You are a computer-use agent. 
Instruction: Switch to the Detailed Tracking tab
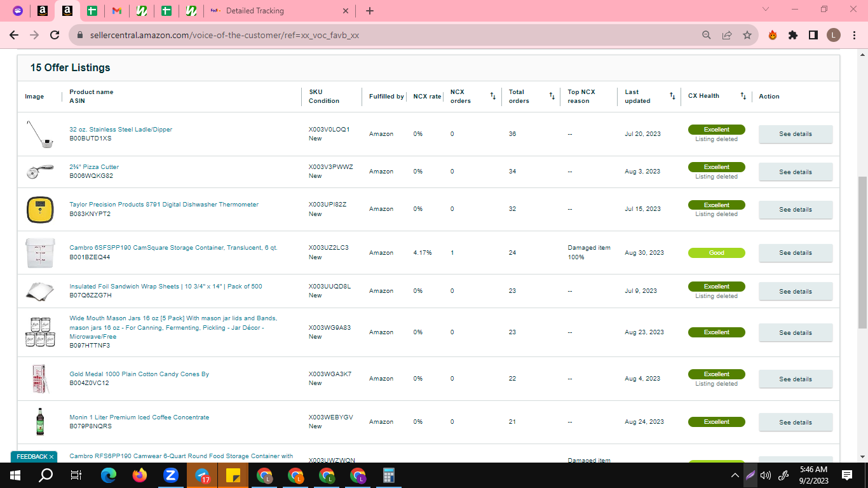coord(280,11)
